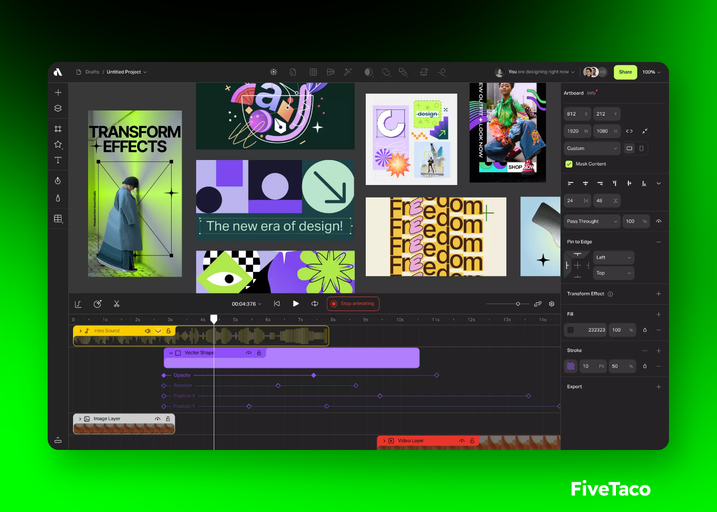Image resolution: width=717 pixels, height=512 pixels.
Task: Click the portrait orientation icon
Action: tap(641, 149)
